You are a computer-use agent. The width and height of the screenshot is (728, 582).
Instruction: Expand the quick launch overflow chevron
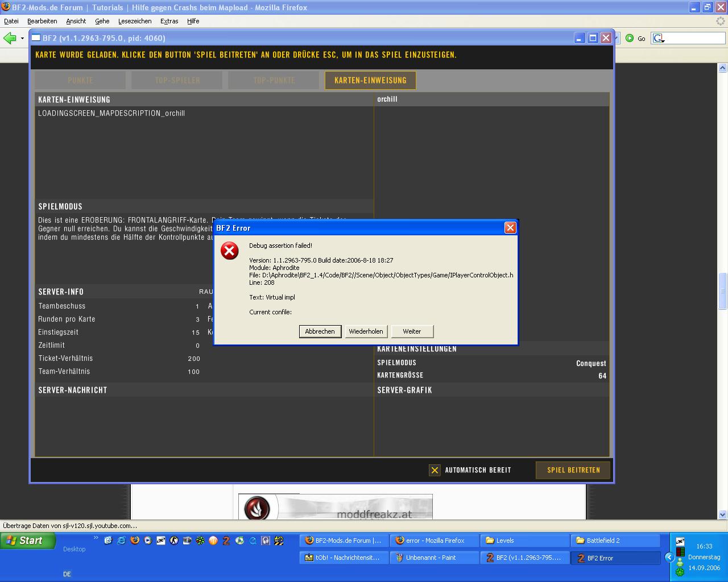tap(96, 537)
